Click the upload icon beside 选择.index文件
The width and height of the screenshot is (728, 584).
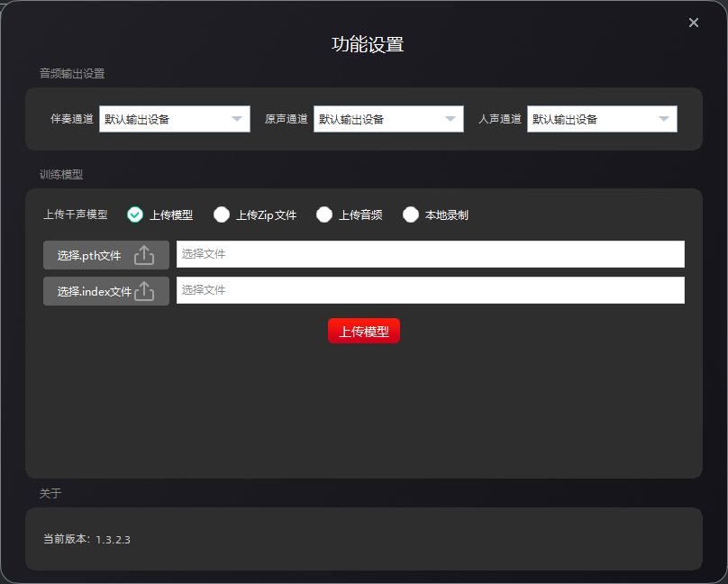click(x=144, y=292)
